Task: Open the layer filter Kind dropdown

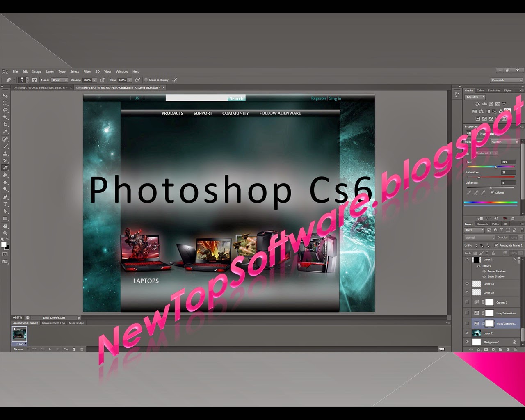Action: click(x=475, y=230)
